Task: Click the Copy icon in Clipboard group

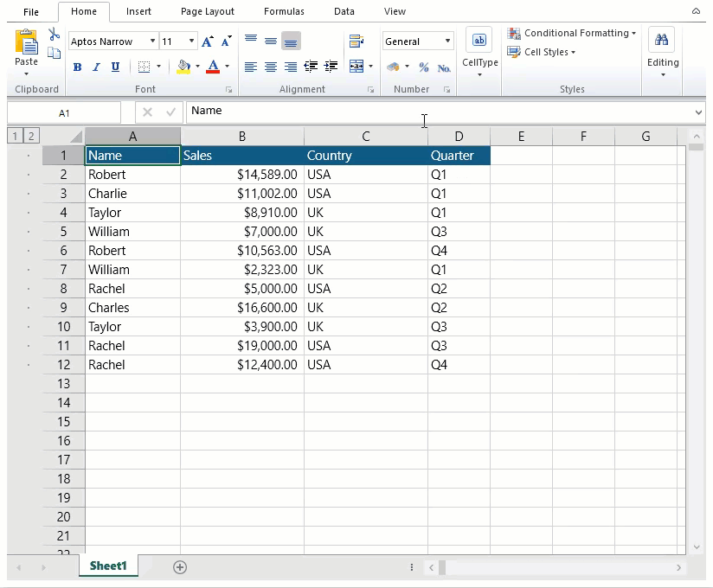Action: tap(55, 54)
